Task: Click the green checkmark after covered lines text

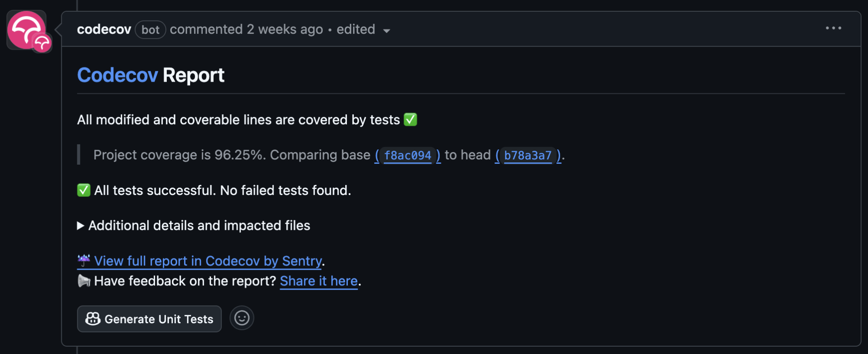Action: point(410,120)
